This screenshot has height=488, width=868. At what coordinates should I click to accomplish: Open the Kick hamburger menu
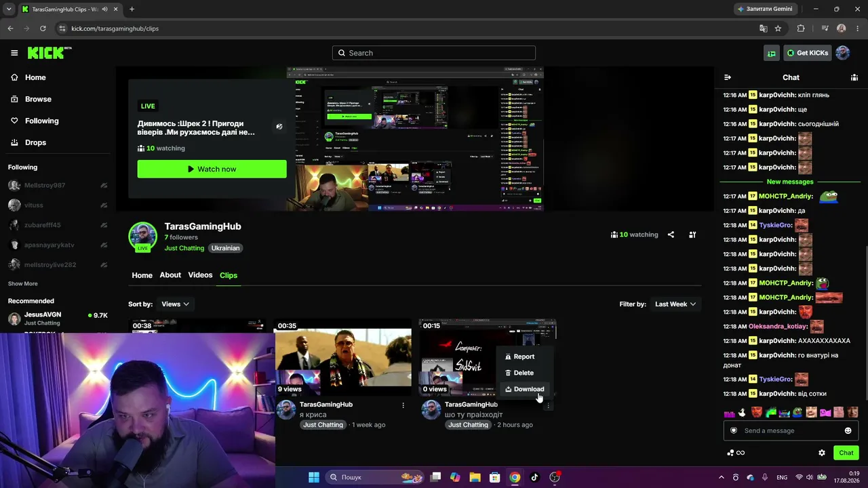tap(14, 53)
